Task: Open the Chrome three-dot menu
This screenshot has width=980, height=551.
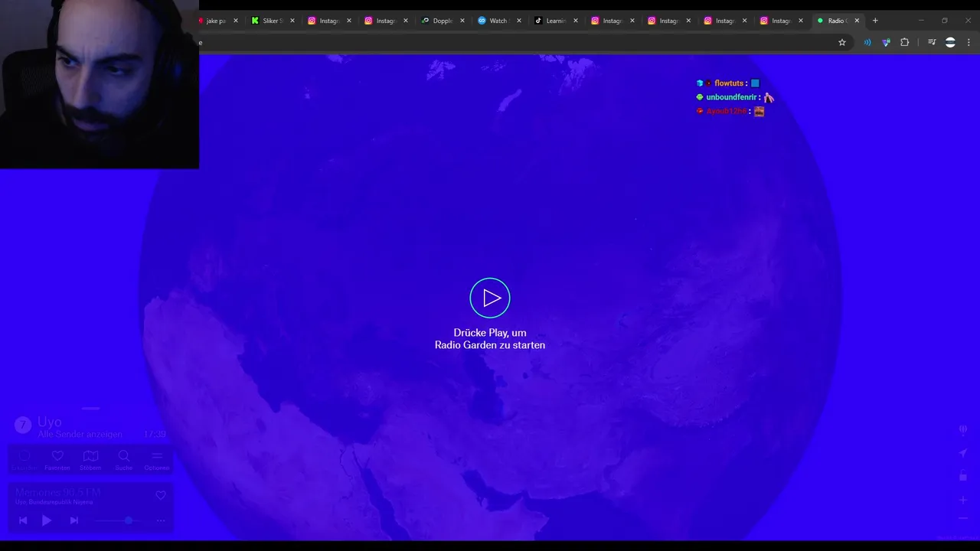Action: pyautogui.click(x=969, y=43)
